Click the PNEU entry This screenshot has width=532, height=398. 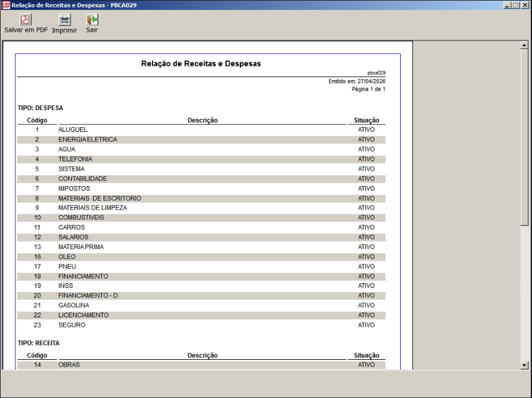tap(67, 267)
